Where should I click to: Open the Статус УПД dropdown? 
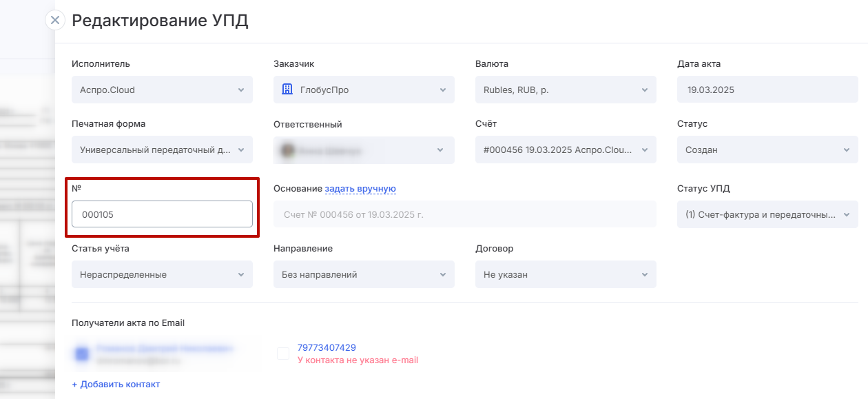(x=767, y=214)
